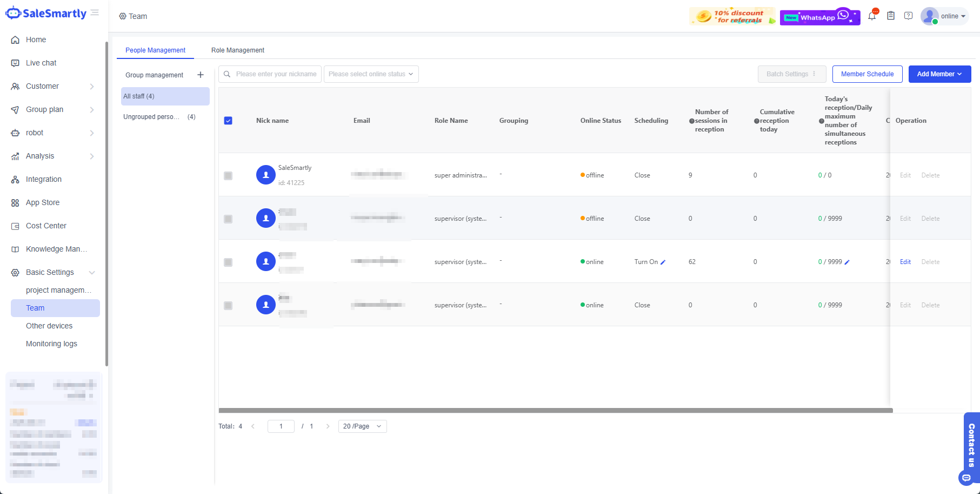Viewport: 980px width, 494px height.
Task: Click the horizontal table scrollbar
Action: point(555,411)
